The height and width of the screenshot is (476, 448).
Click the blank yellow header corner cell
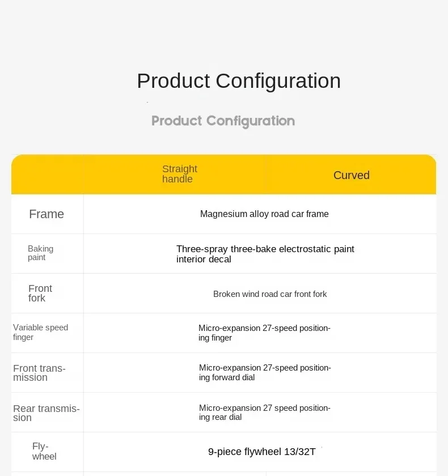[48, 175]
